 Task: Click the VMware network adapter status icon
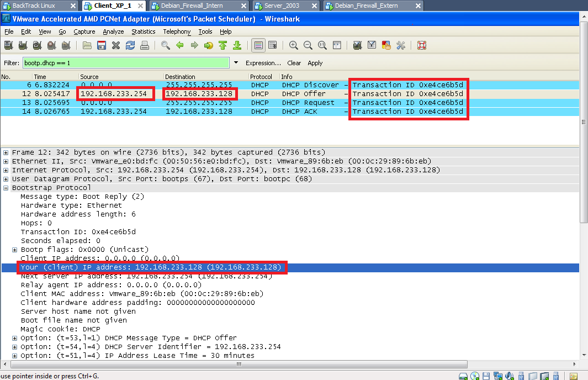pos(498,376)
